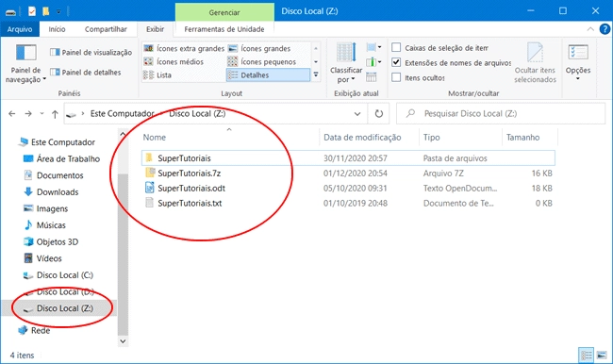
Task: Expand the address bar history dropdown
Action: 357,114
